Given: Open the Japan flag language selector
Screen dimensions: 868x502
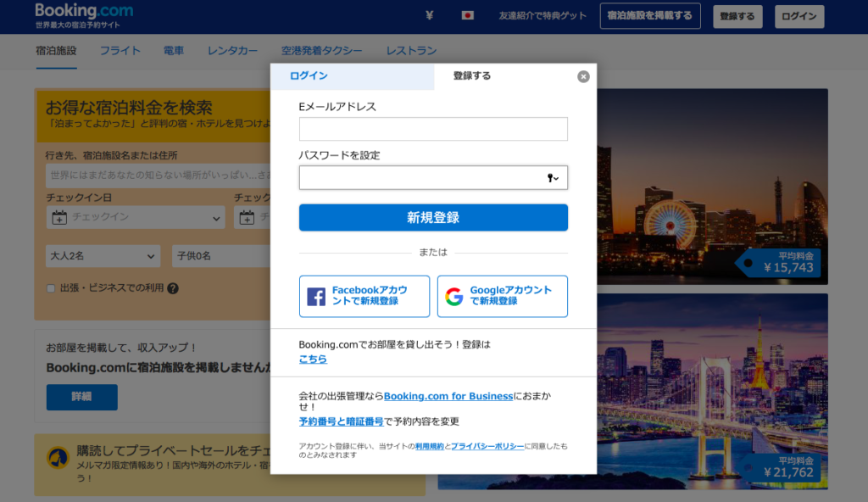Looking at the screenshot, I should [468, 15].
